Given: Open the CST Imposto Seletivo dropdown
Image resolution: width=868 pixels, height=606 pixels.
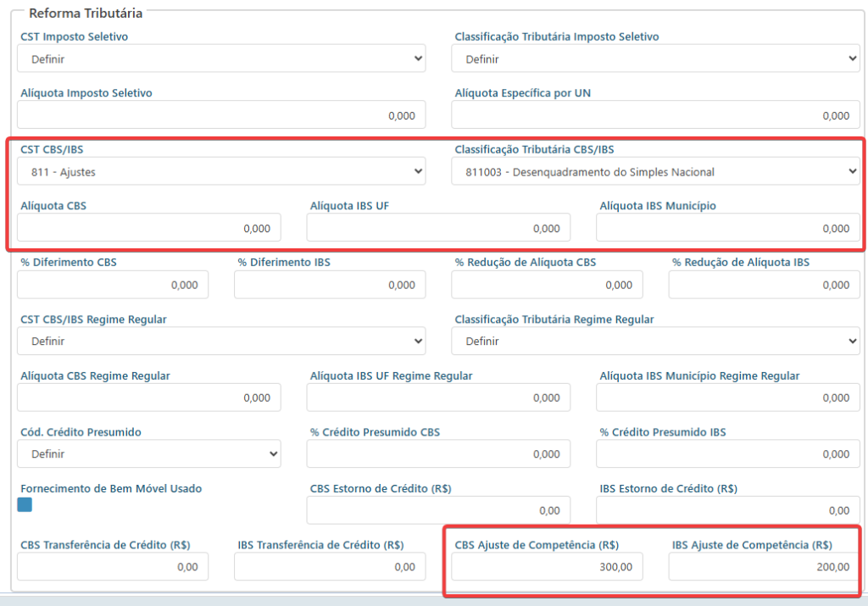Looking at the screenshot, I should coord(221,58).
